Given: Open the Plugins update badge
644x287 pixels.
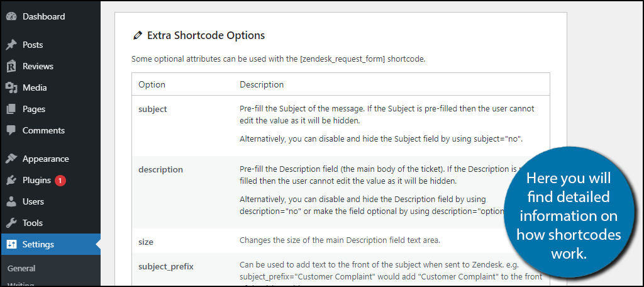Looking at the screenshot, I should (60, 181).
